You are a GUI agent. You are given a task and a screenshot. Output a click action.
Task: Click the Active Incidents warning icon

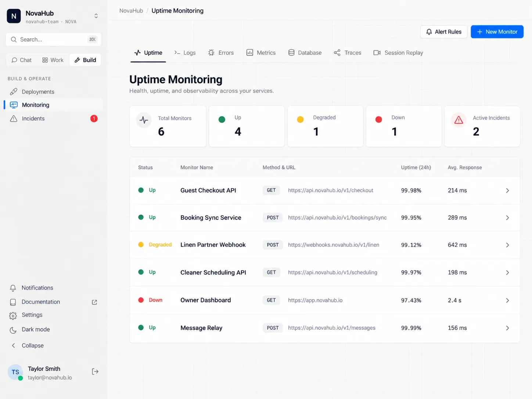(459, 120)
